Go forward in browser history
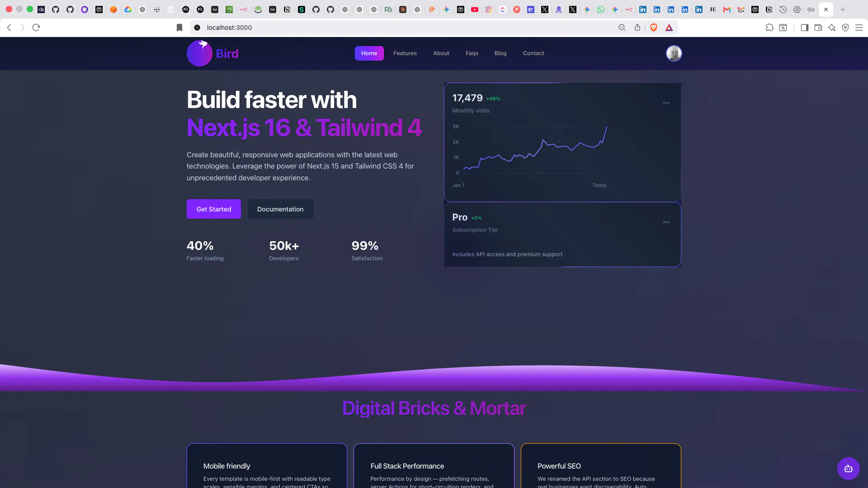 click(23, 28)
